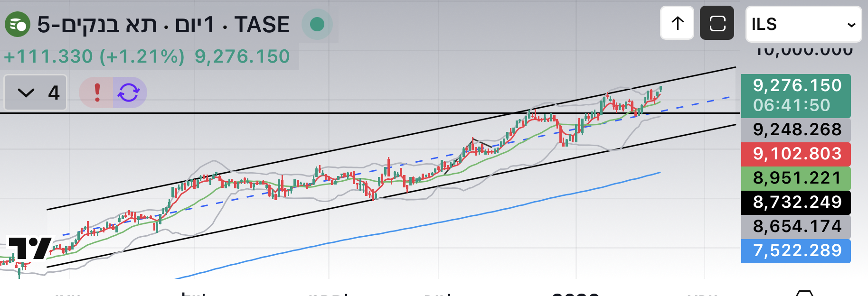Select the blue 7,522.289 price scale label
Screen dimensions: 868x296
(796, 250)
